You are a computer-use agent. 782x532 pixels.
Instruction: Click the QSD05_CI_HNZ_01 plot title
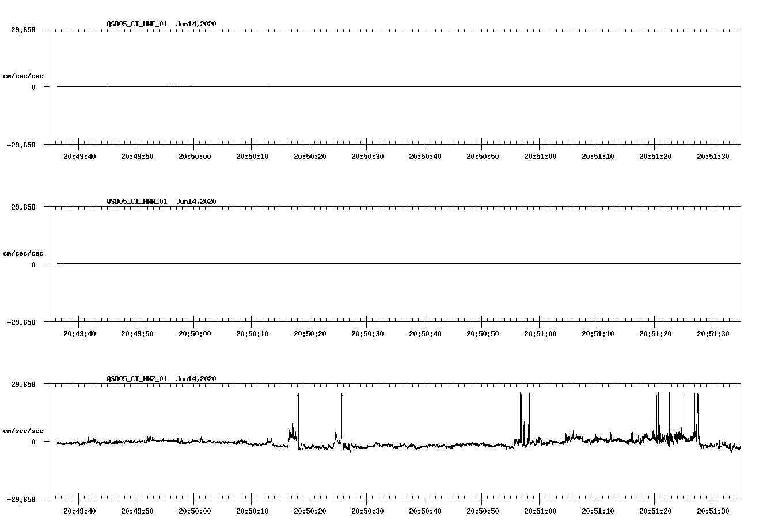(x=161, y=379)
